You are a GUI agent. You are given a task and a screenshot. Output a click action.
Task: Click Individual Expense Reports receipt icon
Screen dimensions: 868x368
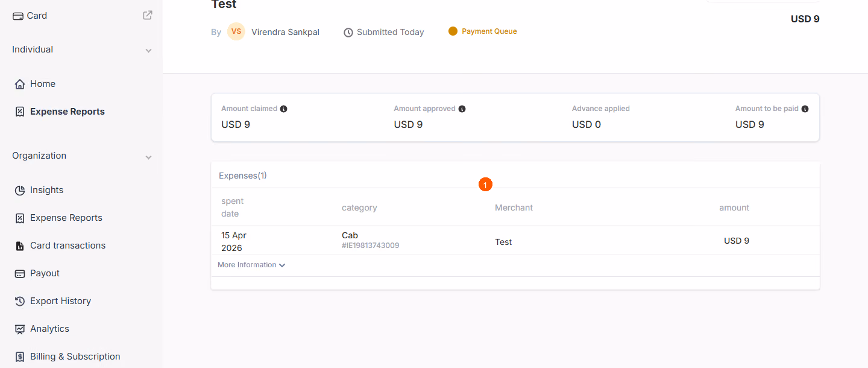(x=20, y=112)
